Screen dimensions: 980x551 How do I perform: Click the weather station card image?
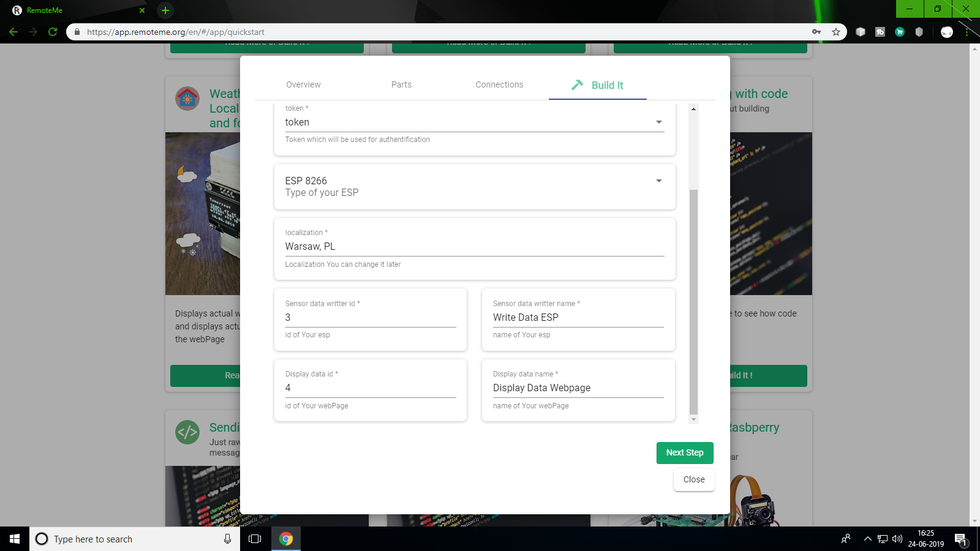click(x=203, y=214)
